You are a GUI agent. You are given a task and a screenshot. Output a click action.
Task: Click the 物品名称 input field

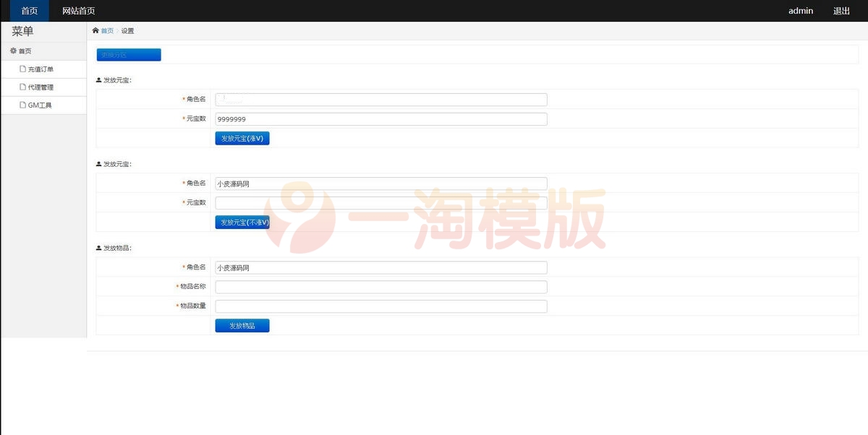(x=380, y=286)
